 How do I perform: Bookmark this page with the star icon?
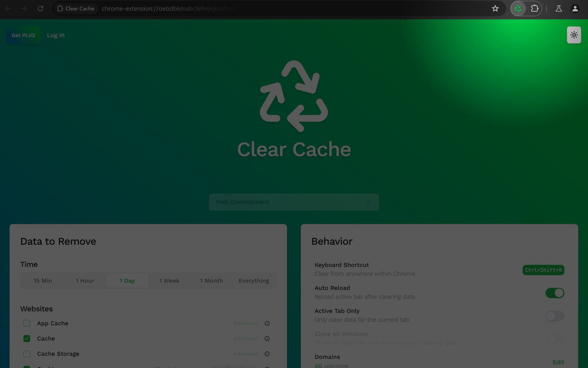pos(495,8)
